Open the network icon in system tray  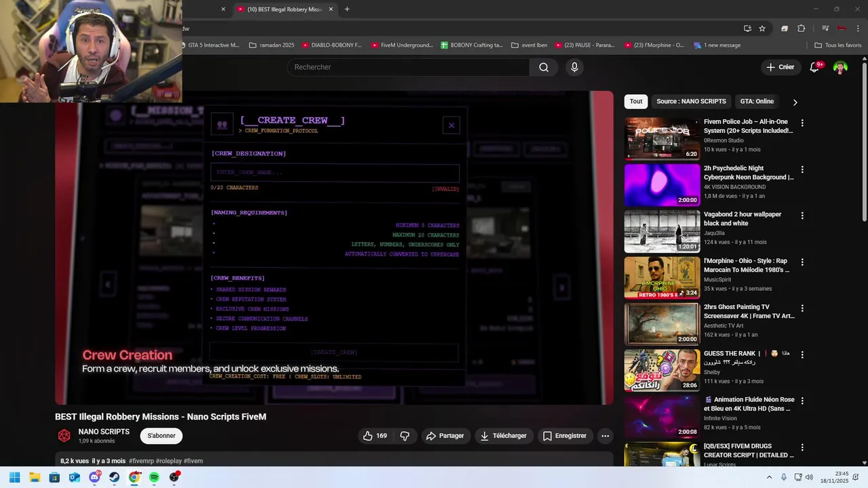pos(798,477)
